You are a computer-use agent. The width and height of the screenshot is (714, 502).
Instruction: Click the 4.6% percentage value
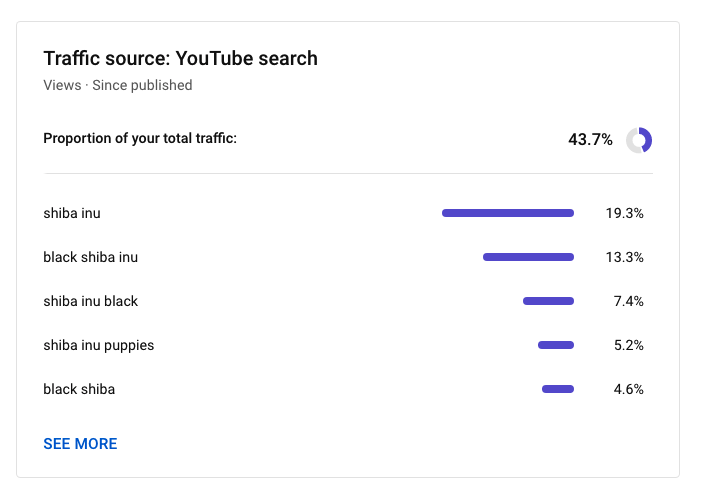[x=628, y=389]
